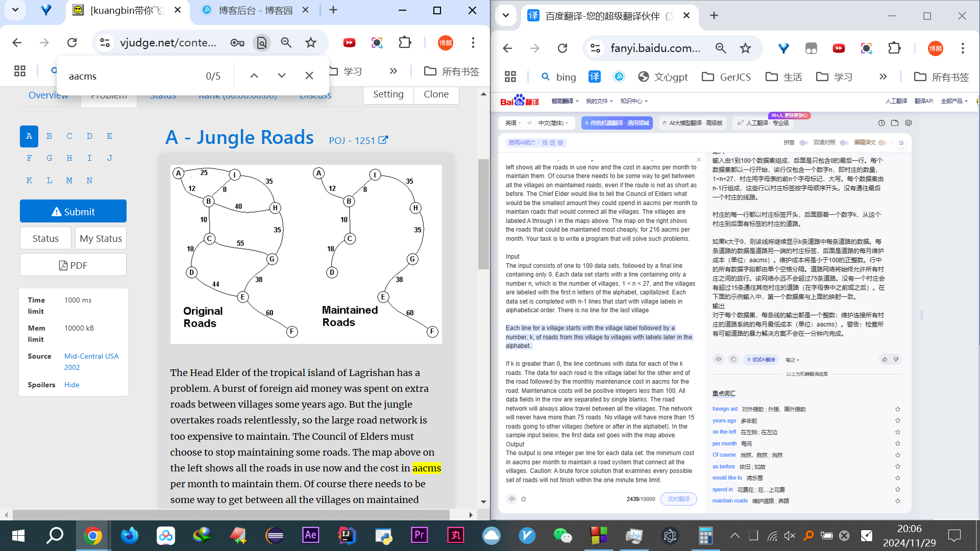Screen dimensions: 980x551
Task: Favorite the 'foreign aid' vocabulary star
Action: (897, 409)
